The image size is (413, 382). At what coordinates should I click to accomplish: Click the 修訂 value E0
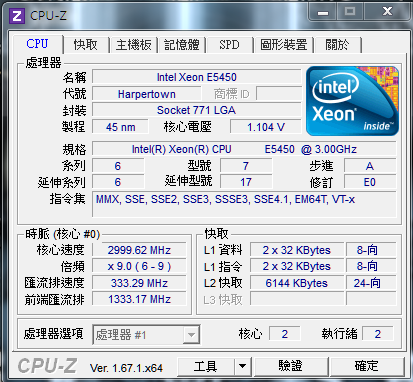point(370,182)
